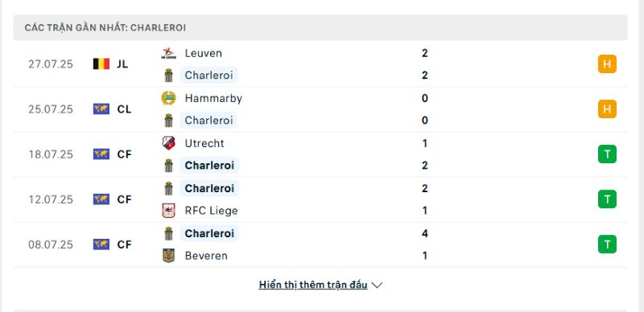The height and width of the screenshot is (312, 644).
Task: Click the green T badge for Utrecht match
Action: point(607,154)
